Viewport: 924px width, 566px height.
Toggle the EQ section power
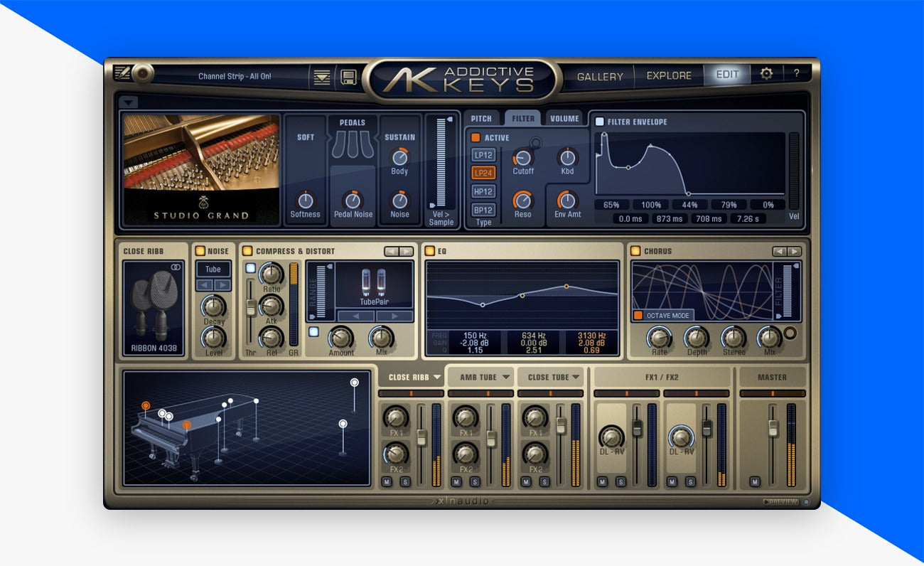[429, 250]
